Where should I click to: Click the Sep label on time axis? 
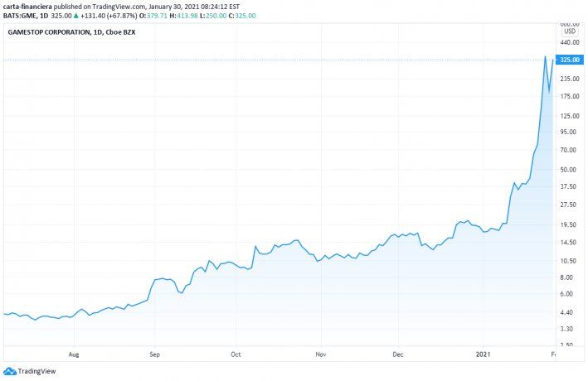click(x=154, y=353)
